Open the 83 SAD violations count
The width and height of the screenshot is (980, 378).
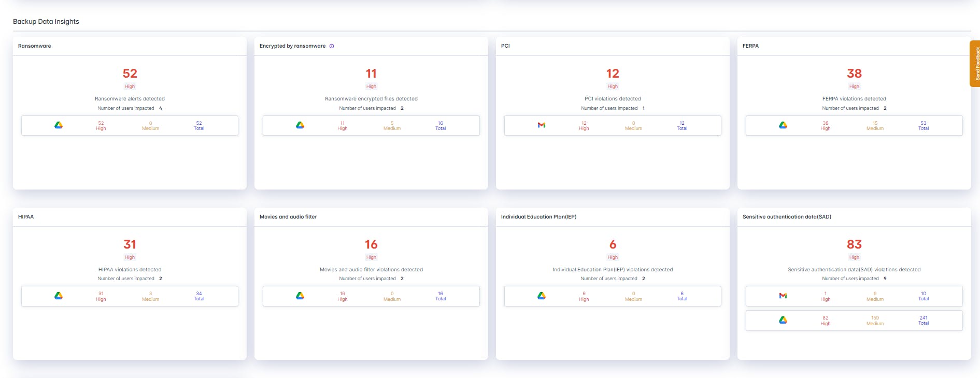coord(854,244)
